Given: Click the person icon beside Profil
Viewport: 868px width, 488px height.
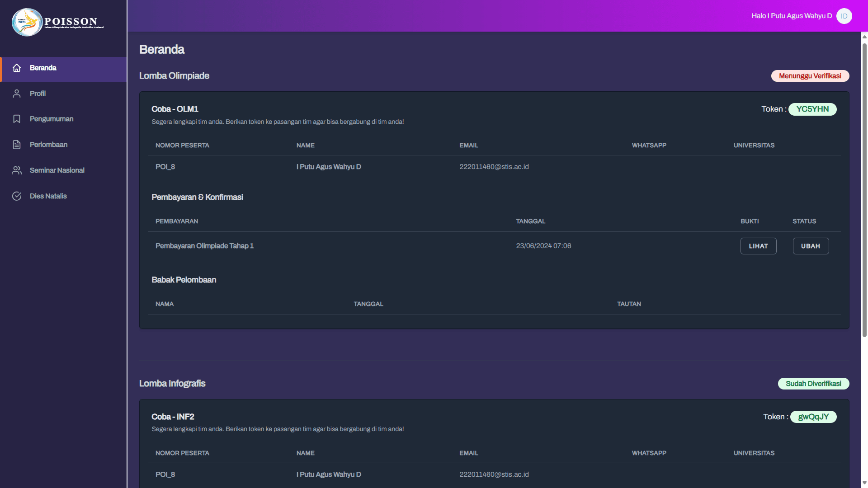Looking at the screenshot, I should pyautogui.click(x=17, y=94).
